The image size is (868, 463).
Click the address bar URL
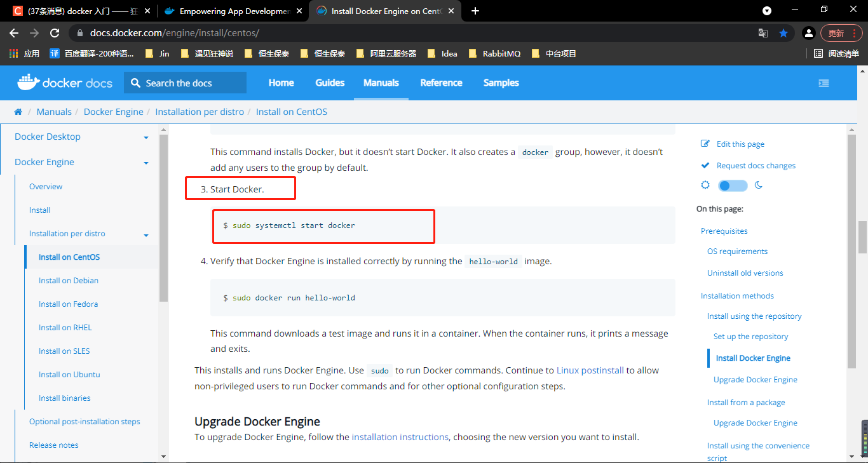click(x=175, y=33)
